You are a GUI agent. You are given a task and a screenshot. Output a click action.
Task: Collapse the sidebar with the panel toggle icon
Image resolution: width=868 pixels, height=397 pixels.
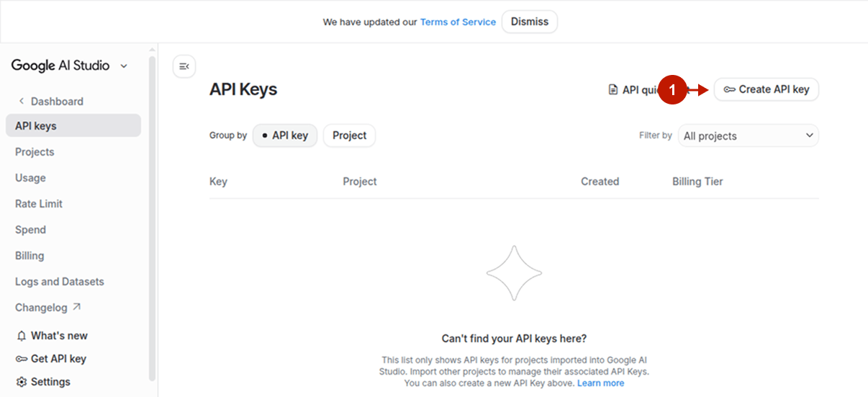pyautogui.click(x=184, y=66)
